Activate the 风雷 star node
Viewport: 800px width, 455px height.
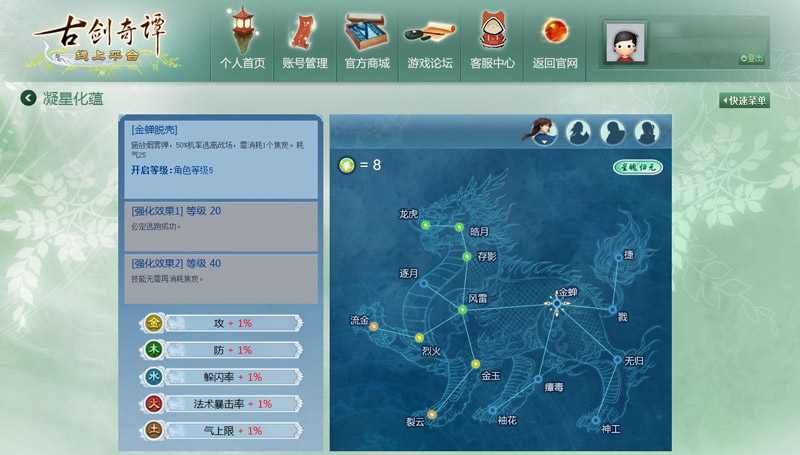463,310
